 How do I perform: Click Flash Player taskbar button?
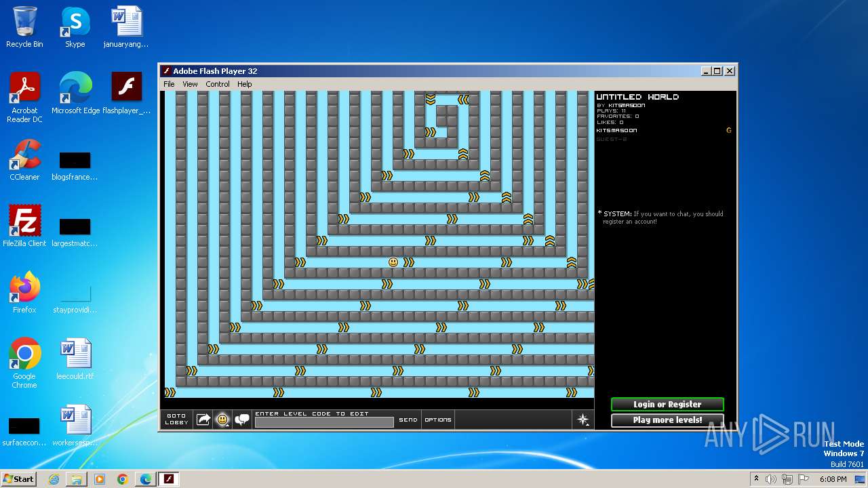169,479
